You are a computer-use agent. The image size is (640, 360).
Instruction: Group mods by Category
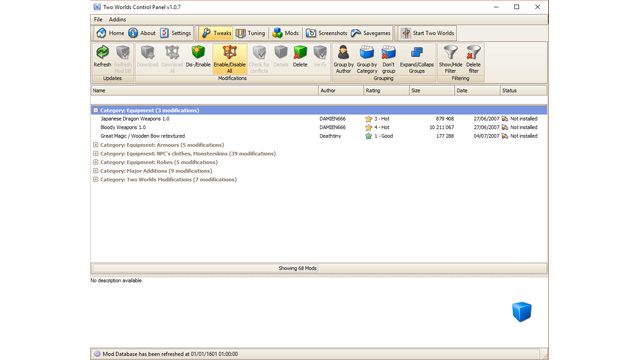click(x=367, y=59)
